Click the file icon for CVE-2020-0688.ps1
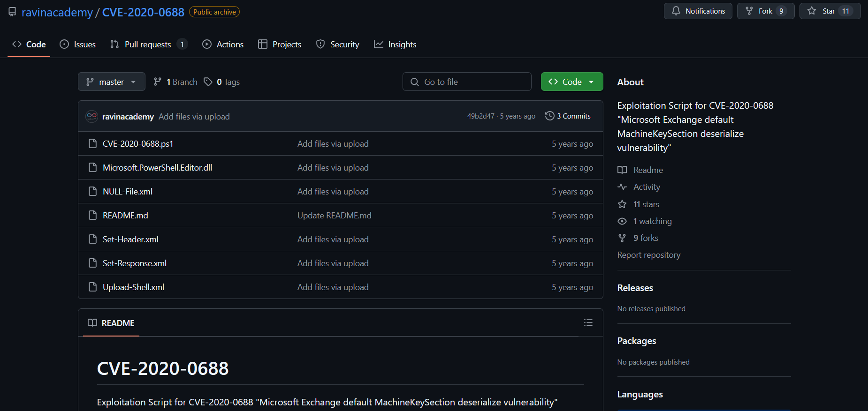This screenshot has width=868, height=411. [x=93, y=143]
